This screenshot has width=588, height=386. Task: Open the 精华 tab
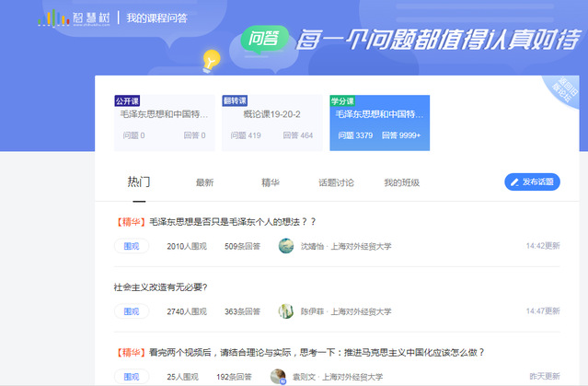pos(271,182)
